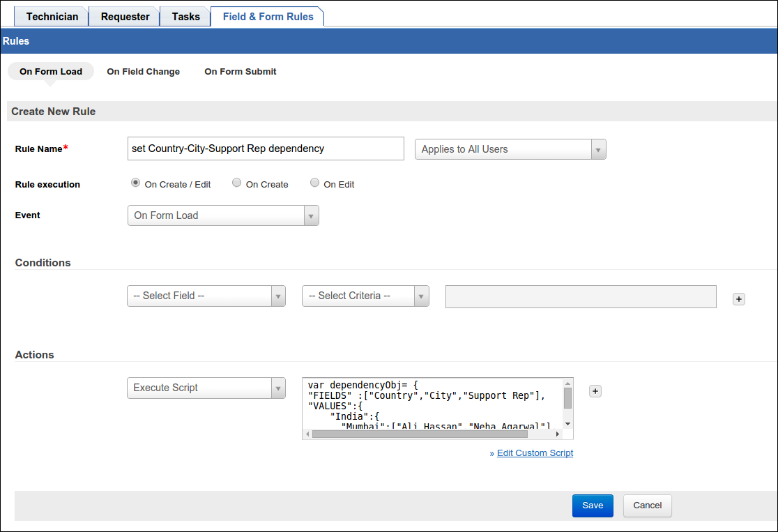778x532 pixels.
Task: Select the On Edit radio option
Action: point(314,183)
